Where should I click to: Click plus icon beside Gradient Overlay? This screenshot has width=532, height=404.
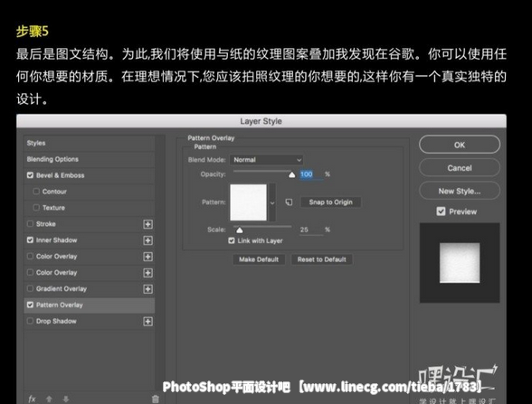tap(148, 289)
